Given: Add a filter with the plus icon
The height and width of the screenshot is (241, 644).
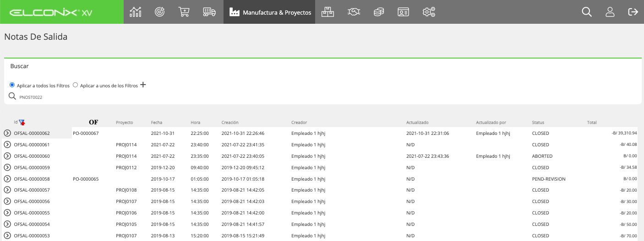Looking at the screenshot, I should tap(143, 85).
